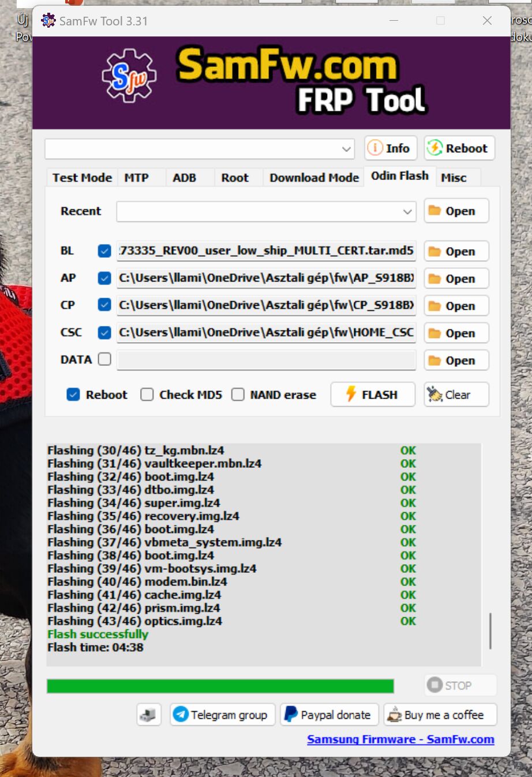Click the CSC file path field

[266, 332]
